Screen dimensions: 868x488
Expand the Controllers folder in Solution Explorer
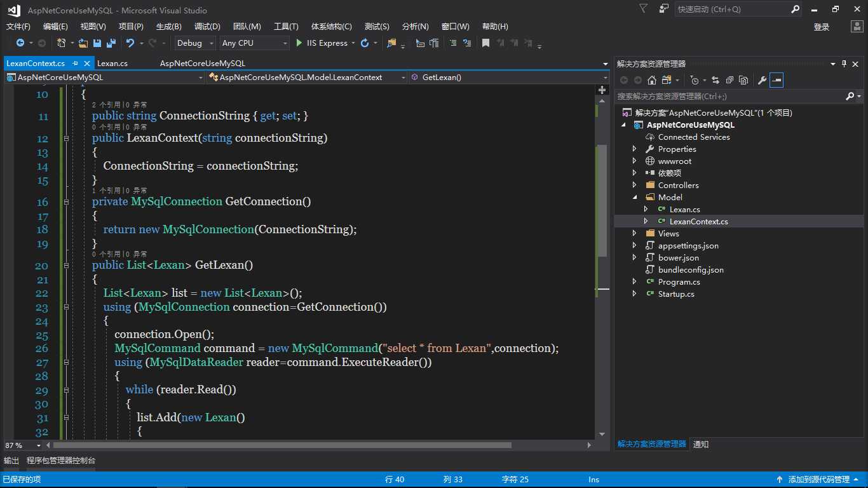pos(634,186)
